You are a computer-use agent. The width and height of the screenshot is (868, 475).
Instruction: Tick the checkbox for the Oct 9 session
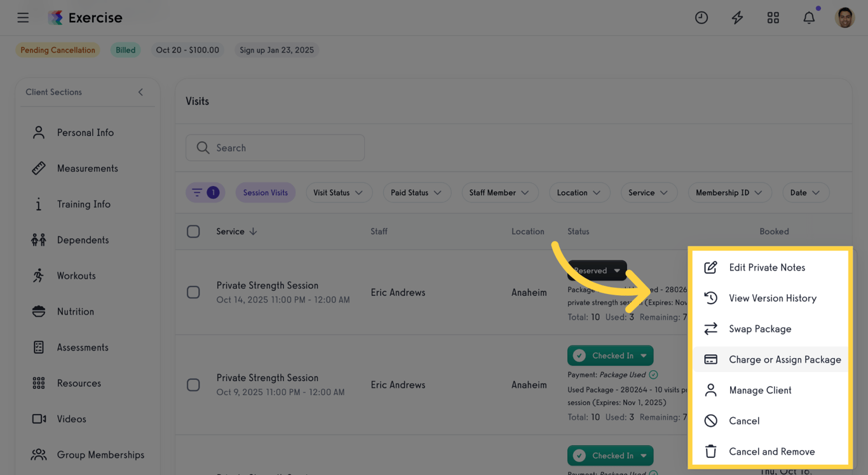(194, 384)
